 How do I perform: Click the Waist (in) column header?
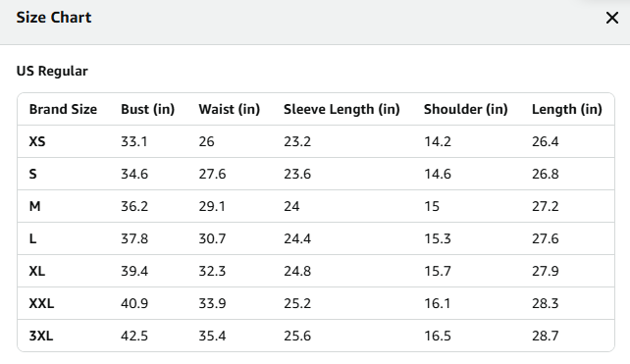[x=229, y=109]
